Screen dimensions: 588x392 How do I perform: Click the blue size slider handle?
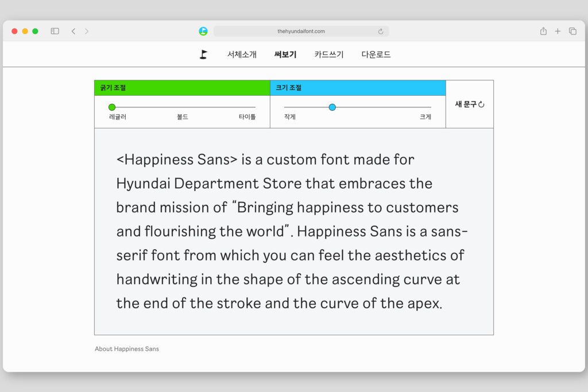332,107
